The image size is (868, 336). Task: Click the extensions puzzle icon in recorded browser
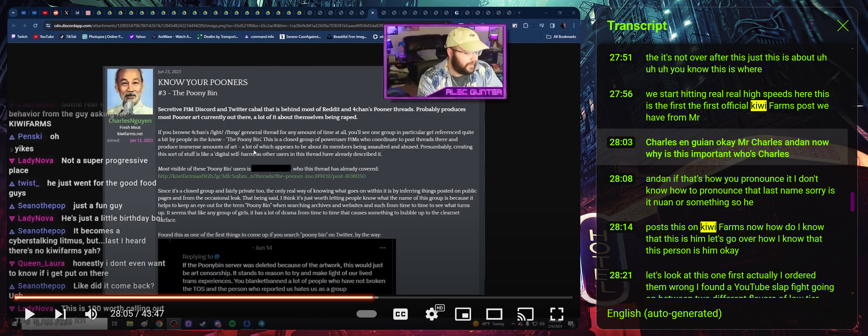[526, 26]
